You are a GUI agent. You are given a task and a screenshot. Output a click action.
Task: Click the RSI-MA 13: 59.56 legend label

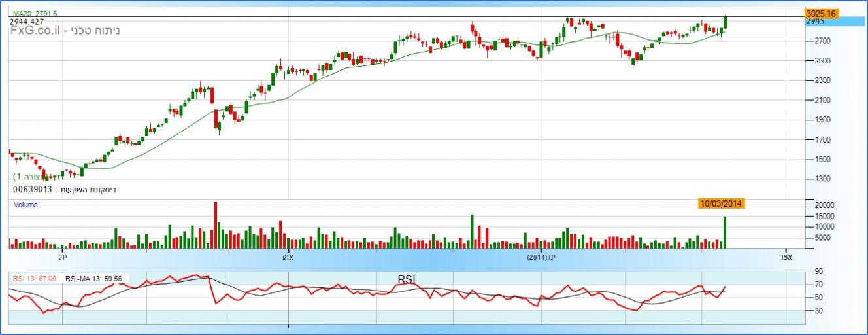tap(93, 279)
